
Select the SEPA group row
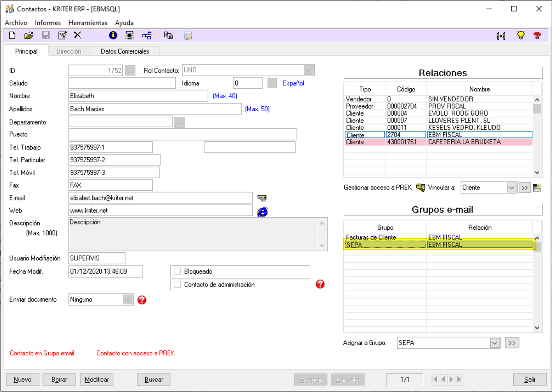point(439,244)
